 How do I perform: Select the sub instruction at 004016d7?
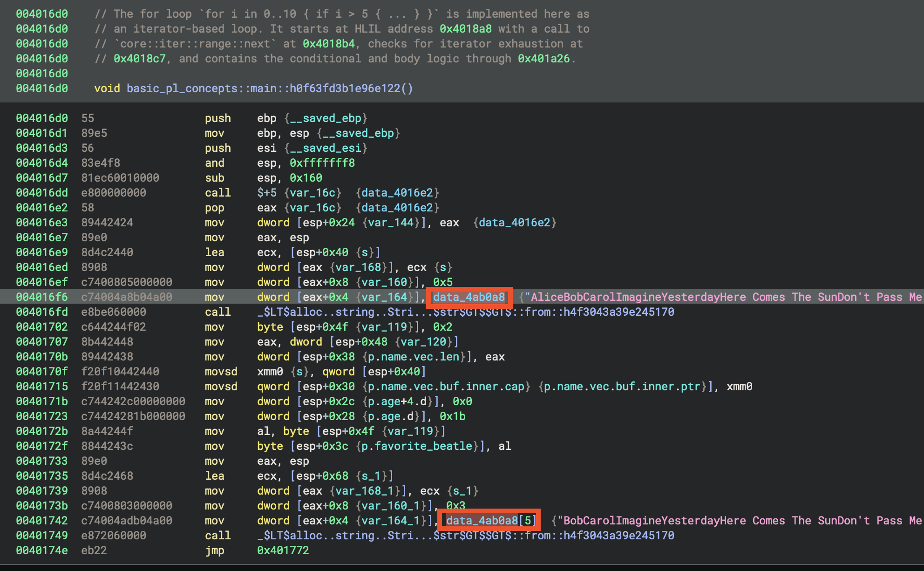[x=215, y=178]
